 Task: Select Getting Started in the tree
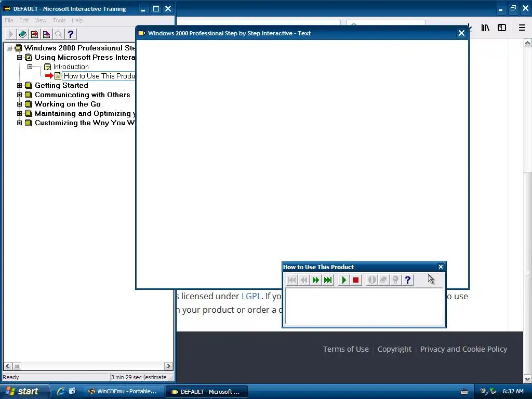click(x=61, y=86)
